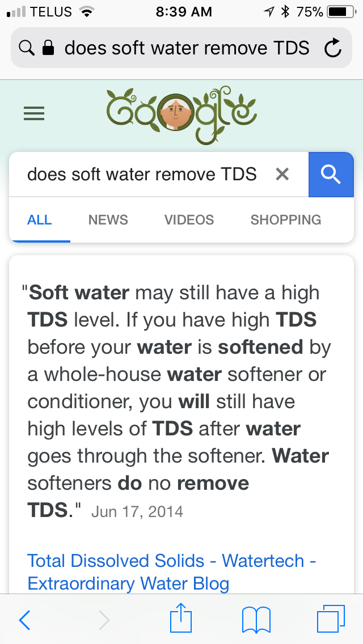Tap the reload page icon
This screenshot has height=644, width=363.
click(333, 49)
